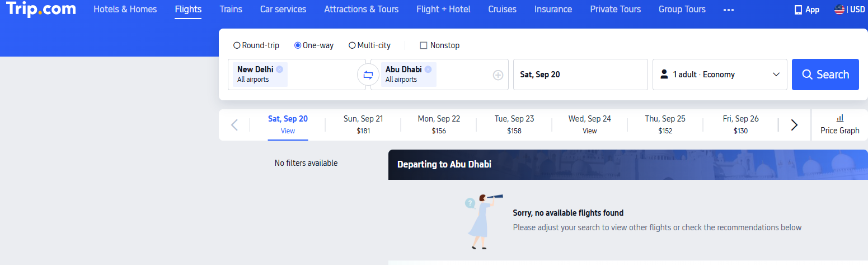Open language and USD currency selector
Image resolution: width=868 pixels, height=265 pixels.
click(849, 10)
